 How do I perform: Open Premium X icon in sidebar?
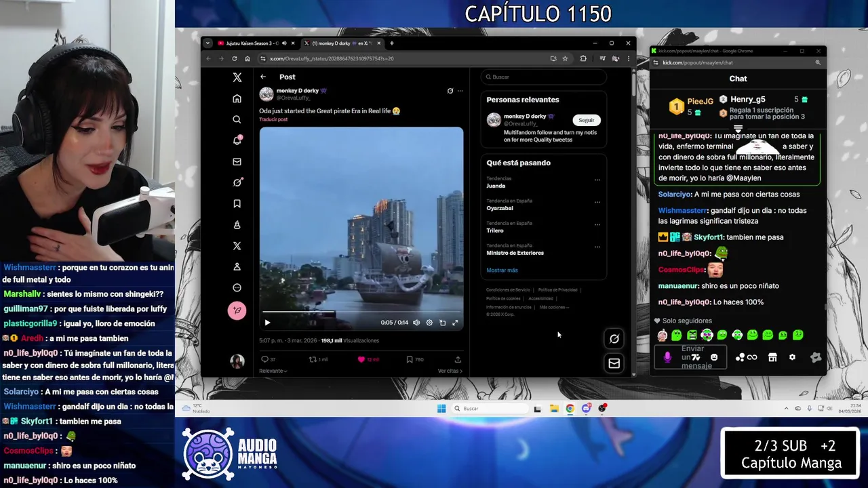pyautogui.click(x=237, y=246)
